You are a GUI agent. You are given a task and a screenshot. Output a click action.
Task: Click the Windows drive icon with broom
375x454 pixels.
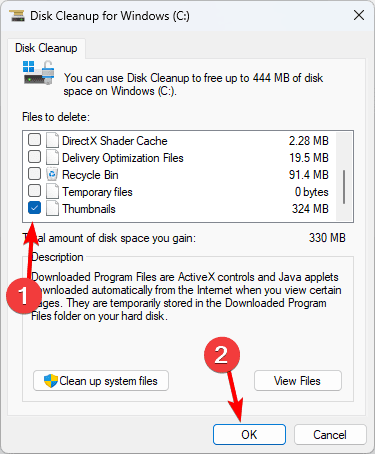tap(39, 72)
